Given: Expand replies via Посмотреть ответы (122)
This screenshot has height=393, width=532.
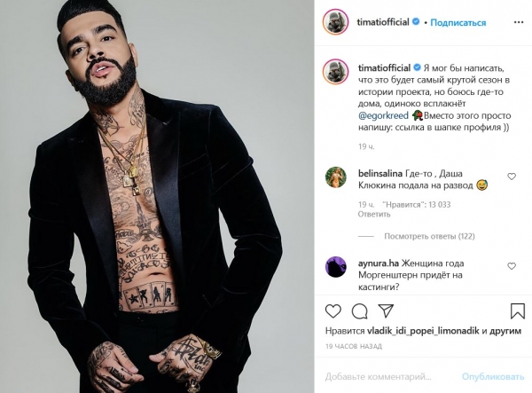Looking at the screenshot, I should click(x=429, y=236).
